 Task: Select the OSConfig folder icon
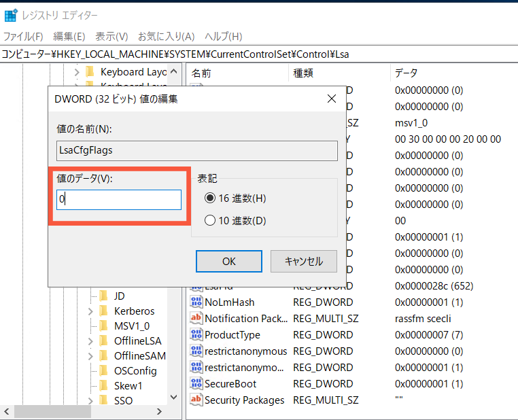pyautogui.click(x=103, y=371)
